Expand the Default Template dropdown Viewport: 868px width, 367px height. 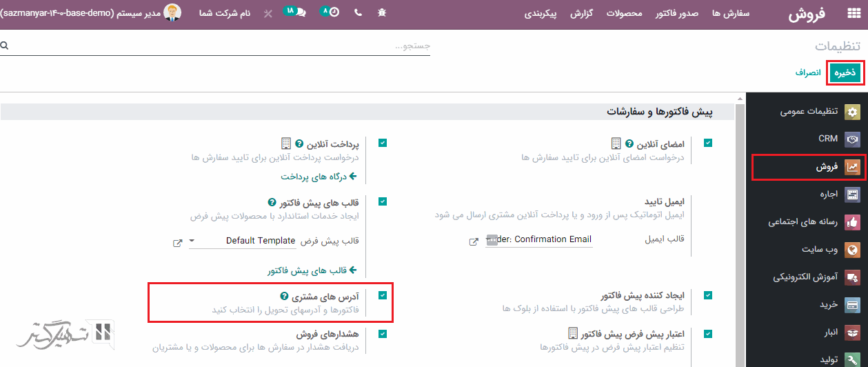[x=192, y=241]
